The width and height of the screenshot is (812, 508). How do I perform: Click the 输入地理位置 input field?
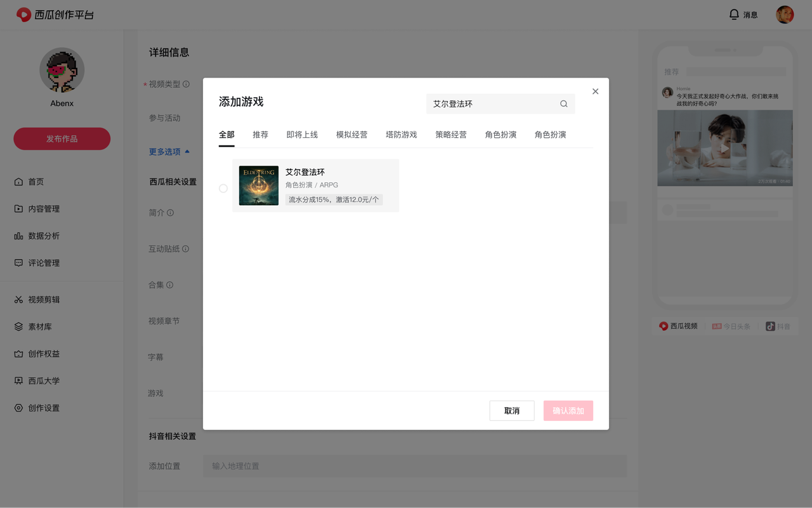click(x=415, y=466)
